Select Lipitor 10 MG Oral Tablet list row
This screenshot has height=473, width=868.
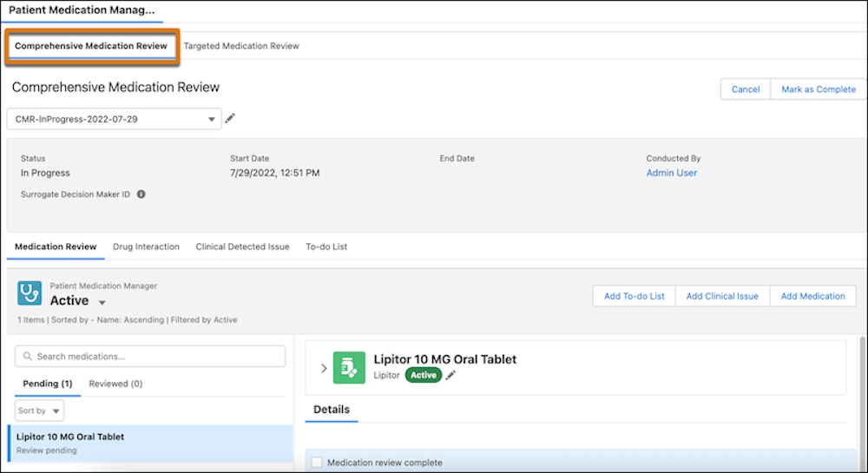coord(150,443)
